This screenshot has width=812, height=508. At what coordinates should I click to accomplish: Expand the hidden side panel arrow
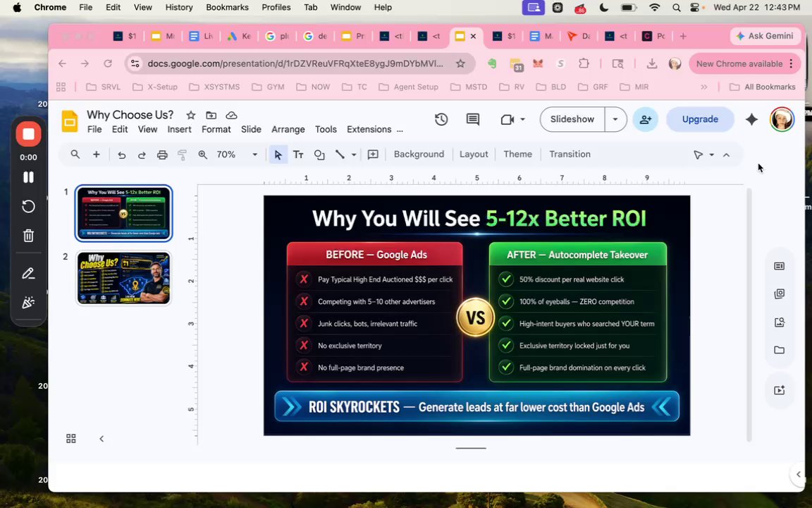(799, 474)
